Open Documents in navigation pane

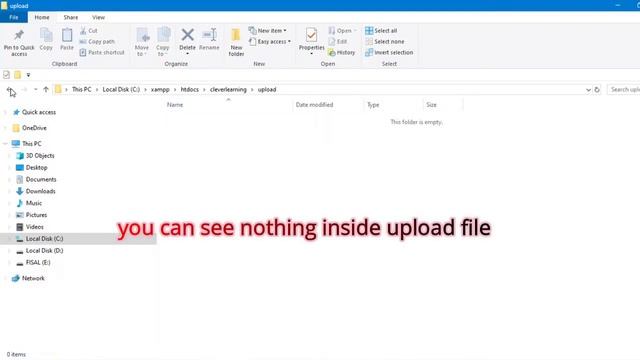point(41,179)
